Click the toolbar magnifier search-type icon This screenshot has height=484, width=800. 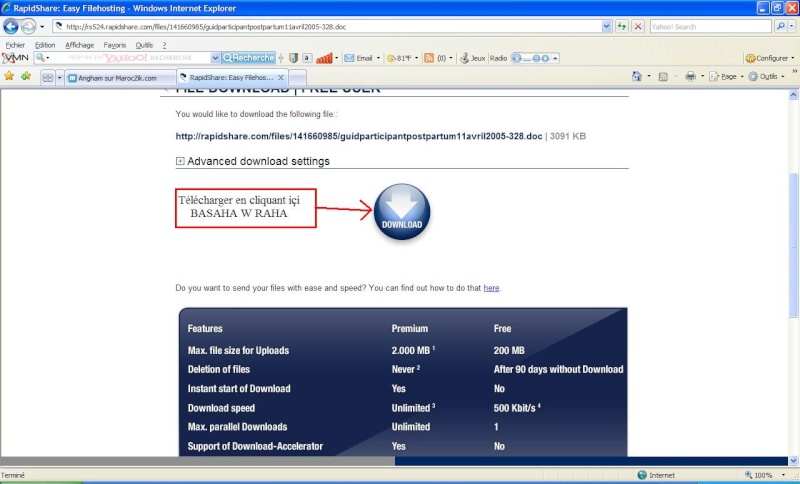click(x=40, y=58)
